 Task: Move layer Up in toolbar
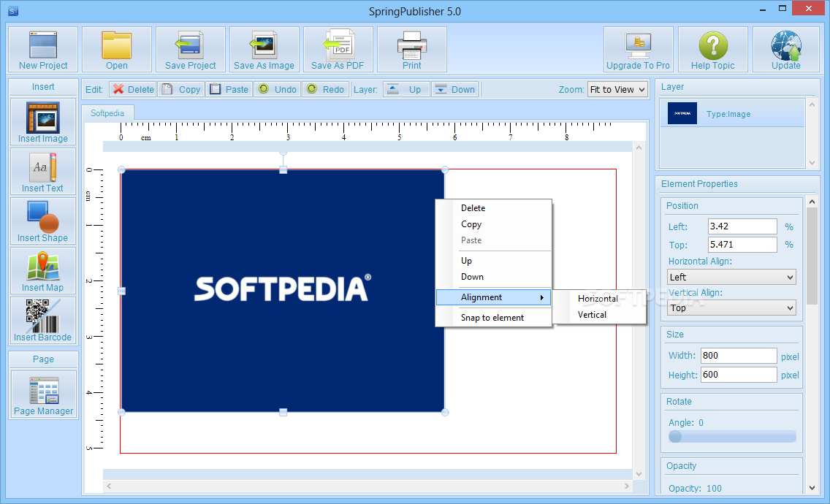pyautogui.click(x=406, y=89)
